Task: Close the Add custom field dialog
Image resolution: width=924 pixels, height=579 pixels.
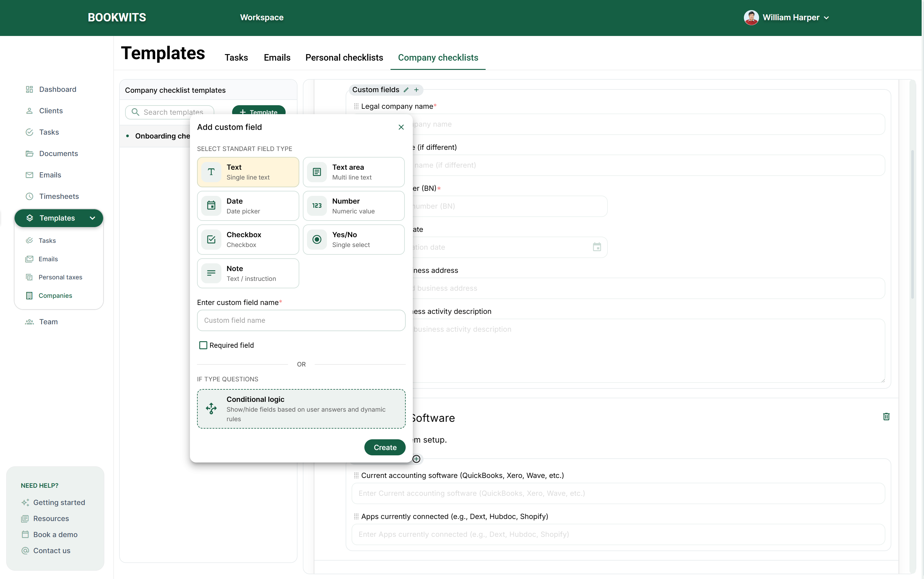Action: (401, 127)
